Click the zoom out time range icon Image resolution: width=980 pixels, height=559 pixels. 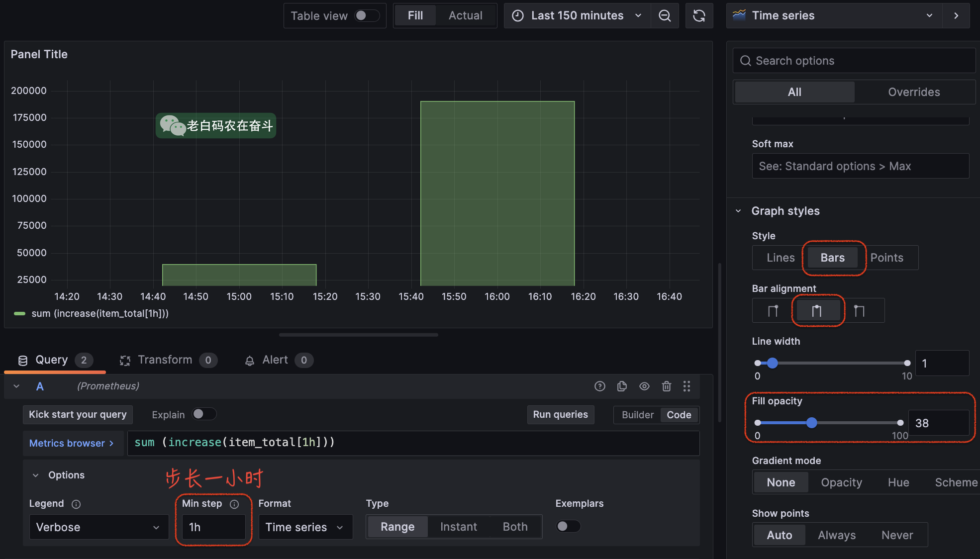665,16
